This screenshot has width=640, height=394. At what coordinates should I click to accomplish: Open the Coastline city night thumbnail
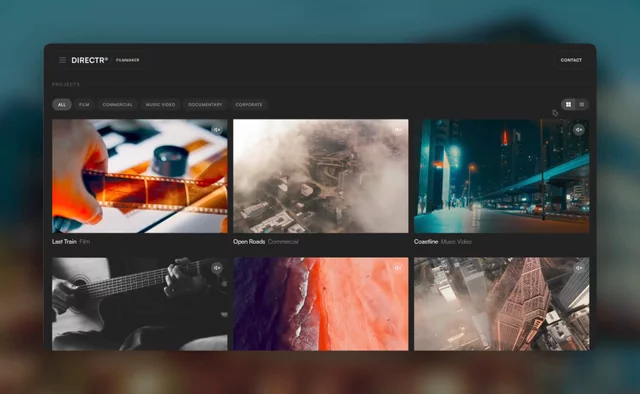coord(502,176)
